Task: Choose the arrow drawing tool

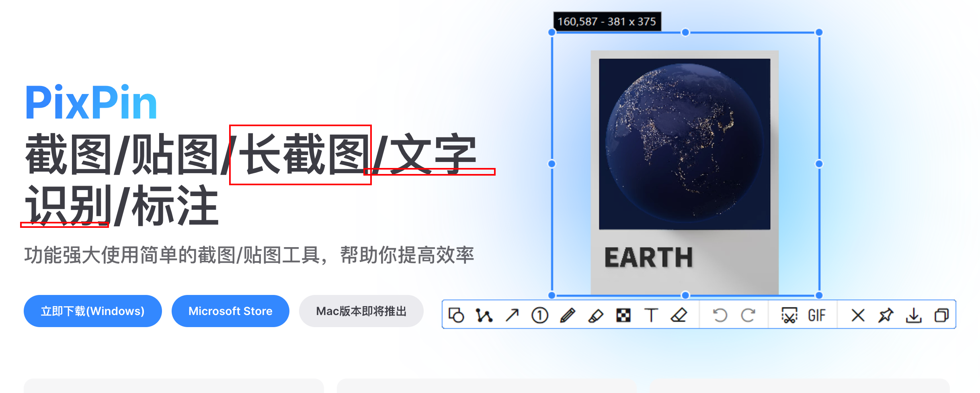Action: tap(512, 315)
